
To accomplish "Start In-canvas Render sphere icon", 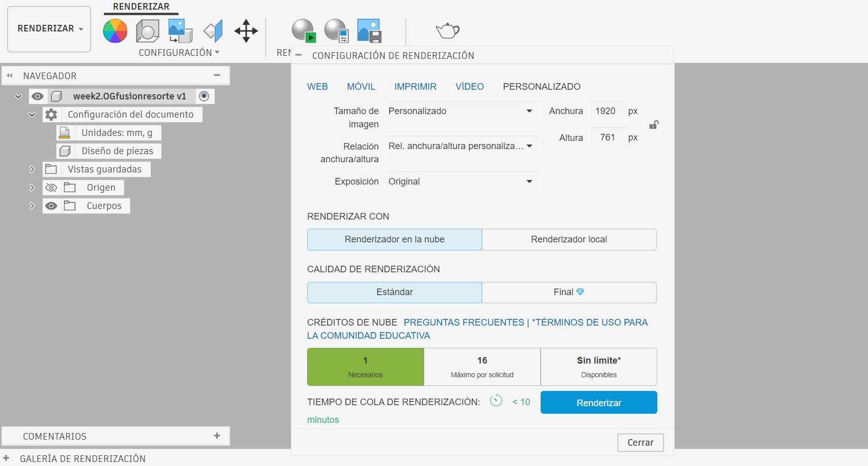I will pyautogui.click(x=304, y=30).
